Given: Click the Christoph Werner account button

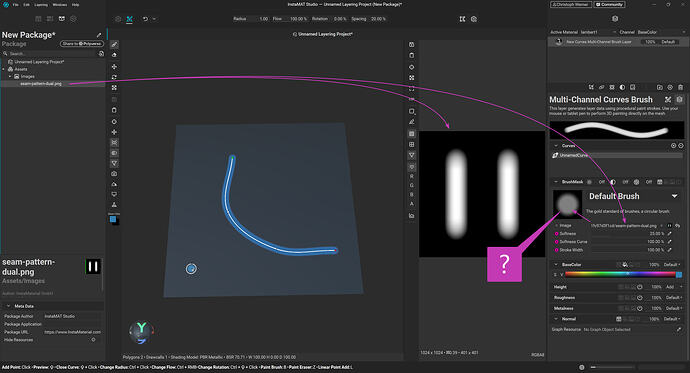Looking at the screenshot, I should tap(571, 4).
